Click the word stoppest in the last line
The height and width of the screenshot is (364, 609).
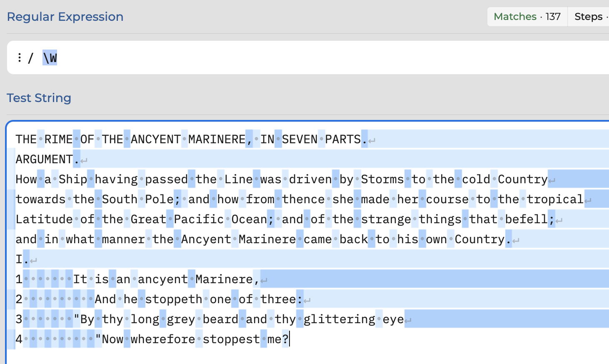coord(231,339)
